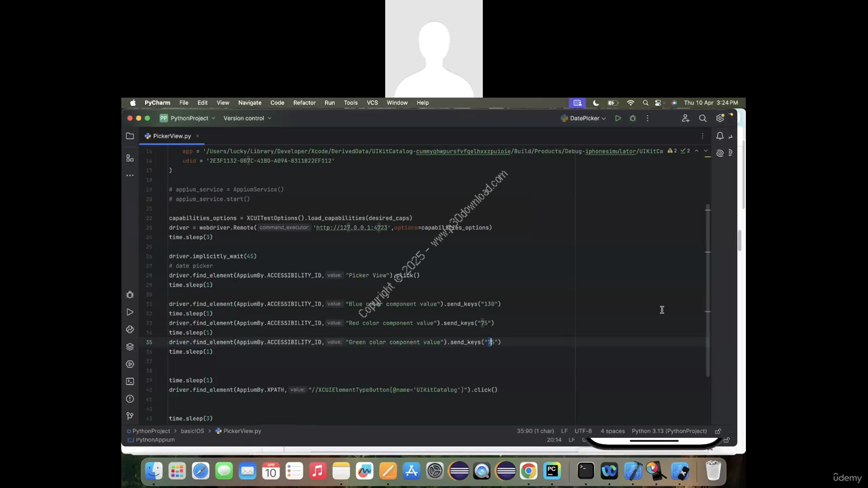Image resolution: width=868 pixels, height=488 pixels.
Task: Open the Refactor menu
Action: 304,103
